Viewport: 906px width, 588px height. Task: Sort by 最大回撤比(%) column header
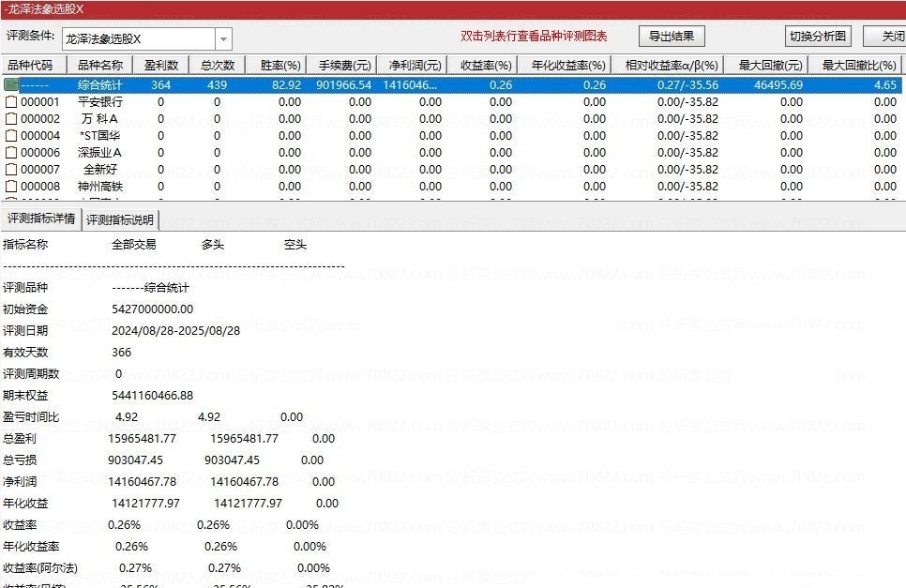pos(854,66)
